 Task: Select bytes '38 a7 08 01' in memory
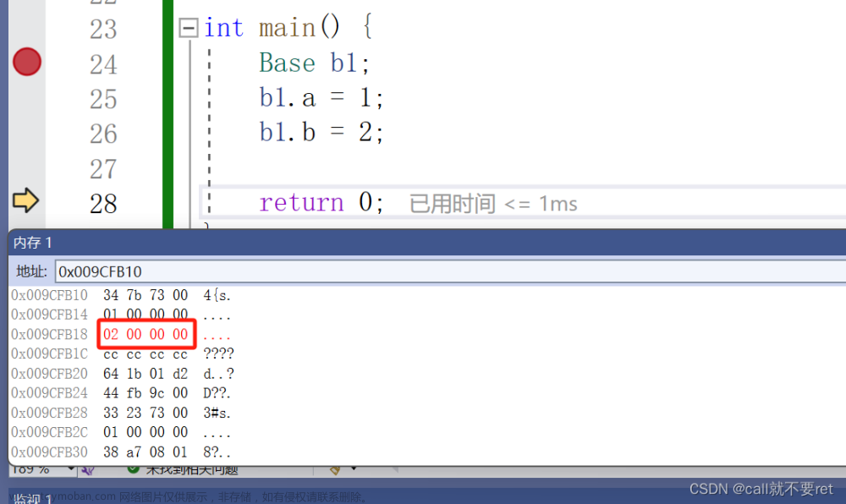tap(146, 452)
